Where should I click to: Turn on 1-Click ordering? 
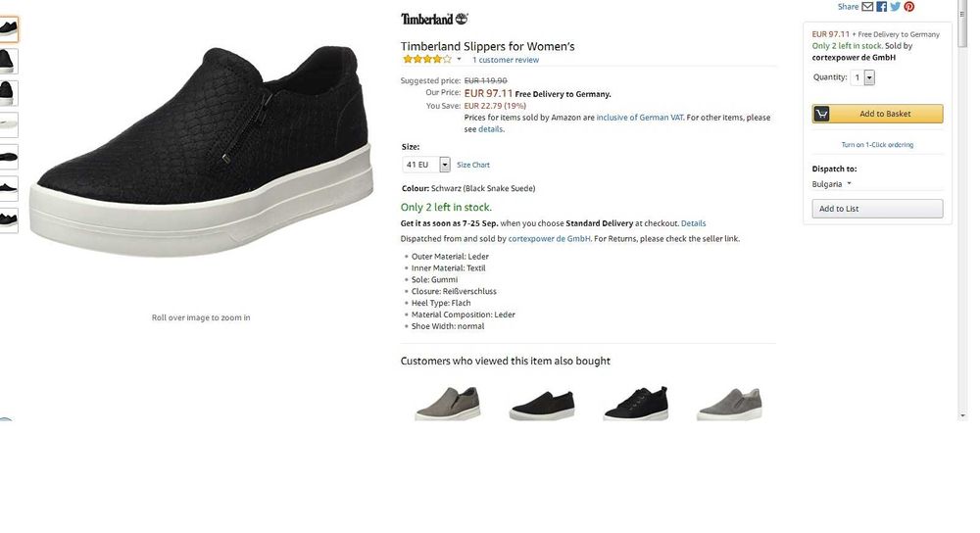[x=877, y=145]
